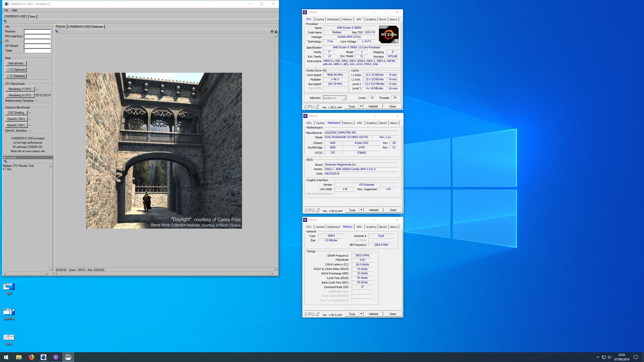The image size is (644, 362).
Task: Start the OpenGL SW-L test
Action: 16,119
